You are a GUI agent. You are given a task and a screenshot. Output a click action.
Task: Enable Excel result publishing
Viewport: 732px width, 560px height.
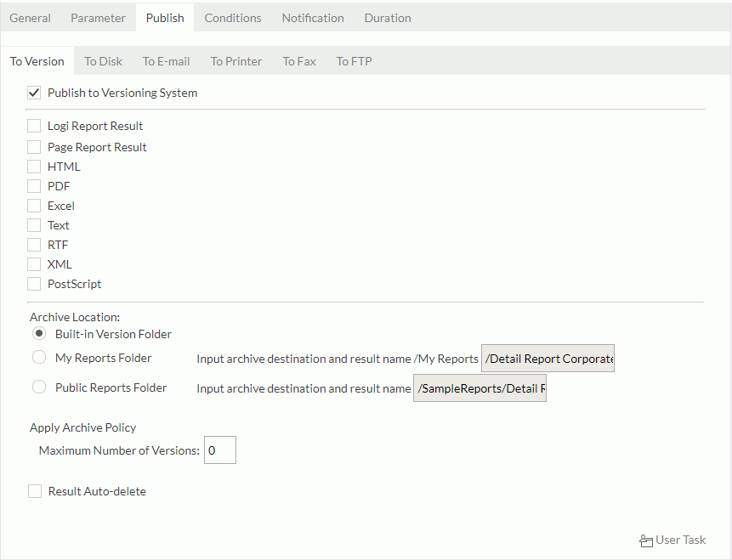point(34,205)
